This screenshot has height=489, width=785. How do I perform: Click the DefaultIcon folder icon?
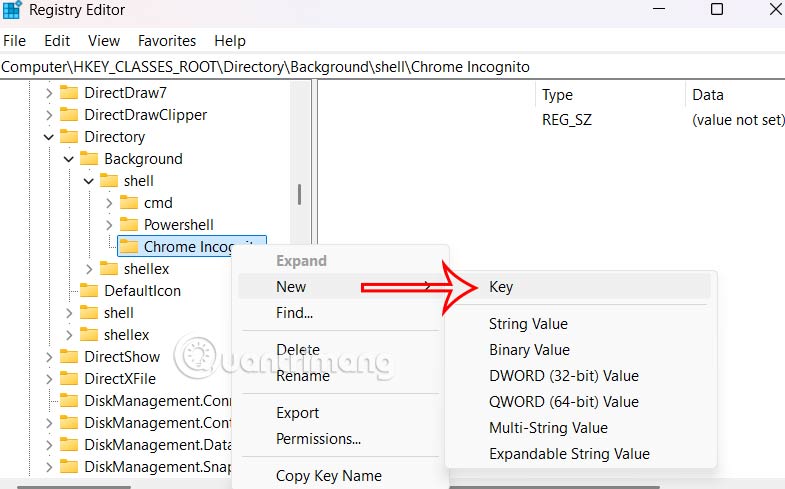[x=89, y=291]
